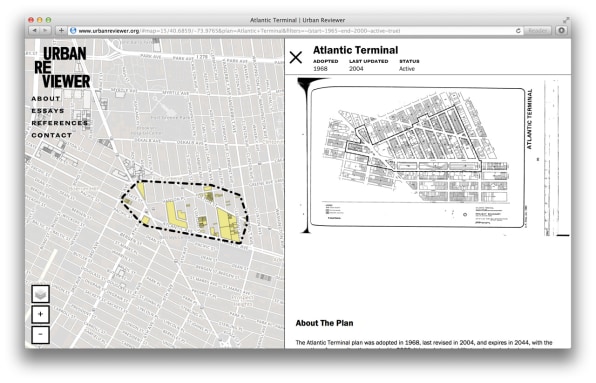Open the Contact page

click(x=52, y=135)
